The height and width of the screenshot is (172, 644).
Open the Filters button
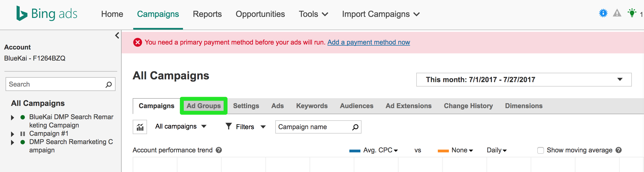coord(245,127)
